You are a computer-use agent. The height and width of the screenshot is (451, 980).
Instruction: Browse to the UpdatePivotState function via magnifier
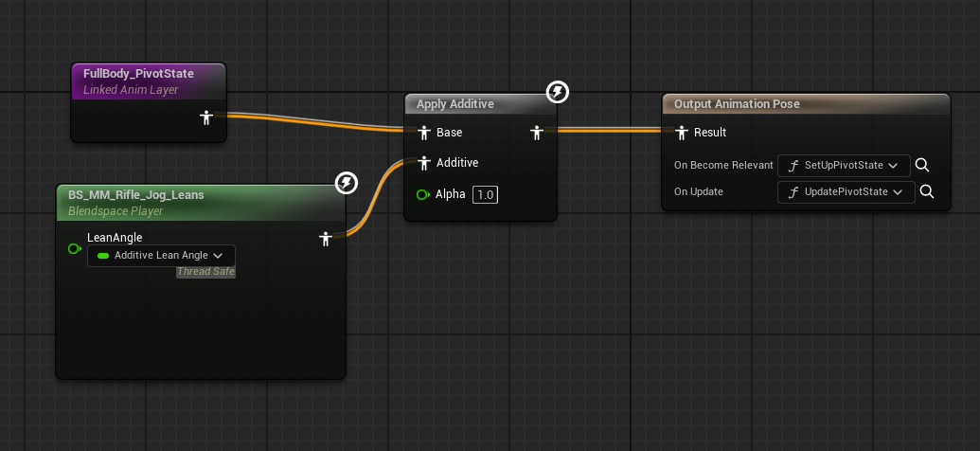[x=927, y=192]
